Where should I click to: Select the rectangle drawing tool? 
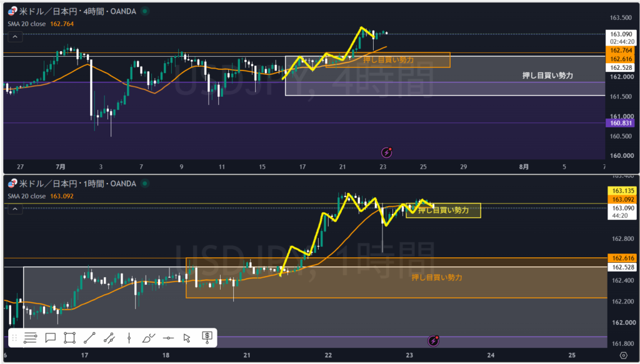click(x=70, y=338)
